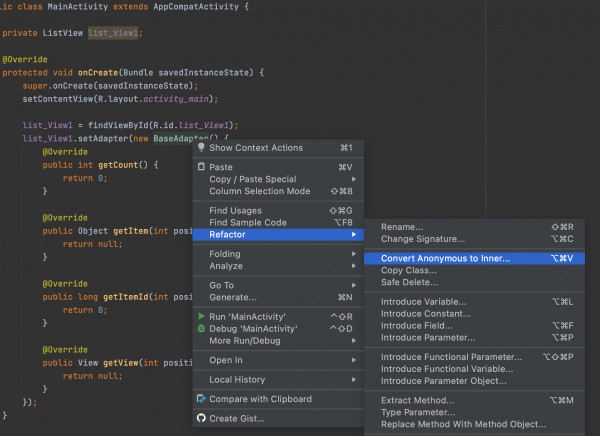600x436 pixels.
Task: Click the lightbulb Show Context Actions icon
Action: [201, 147]
